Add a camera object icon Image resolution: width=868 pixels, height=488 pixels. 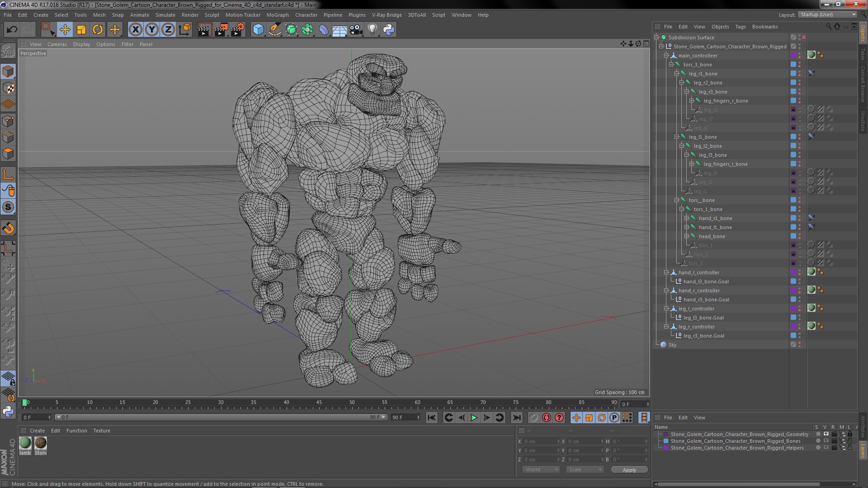[x=356, y=30]
